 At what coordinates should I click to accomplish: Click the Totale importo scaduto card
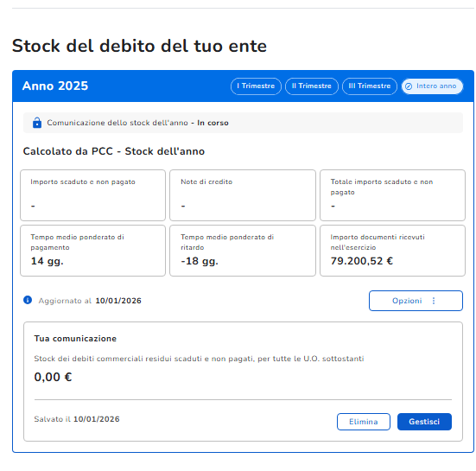pos(392,195)
